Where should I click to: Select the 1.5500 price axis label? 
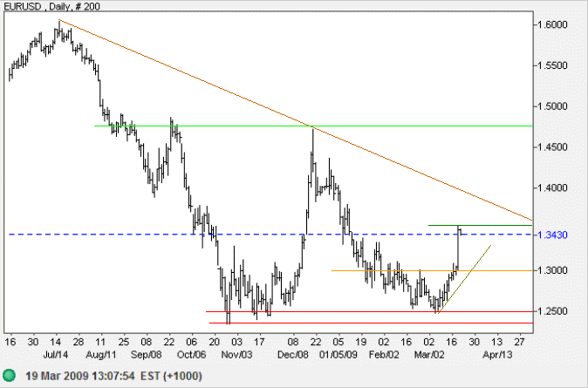[x=552, y=65]
